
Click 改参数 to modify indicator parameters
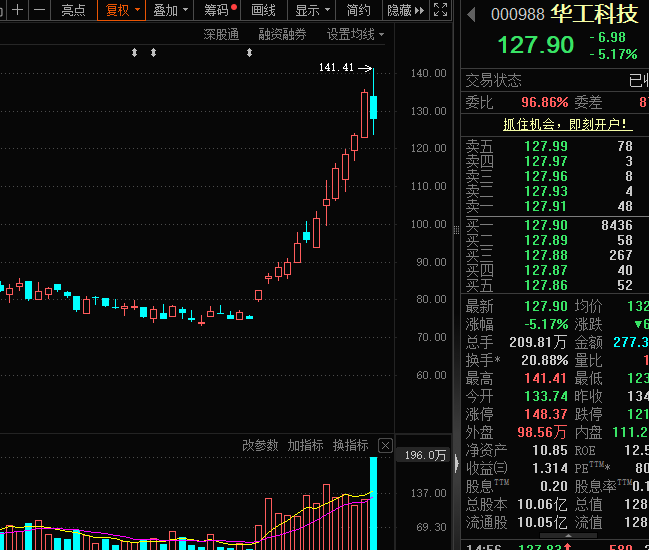pyautogui.click(x=260, y=445)
